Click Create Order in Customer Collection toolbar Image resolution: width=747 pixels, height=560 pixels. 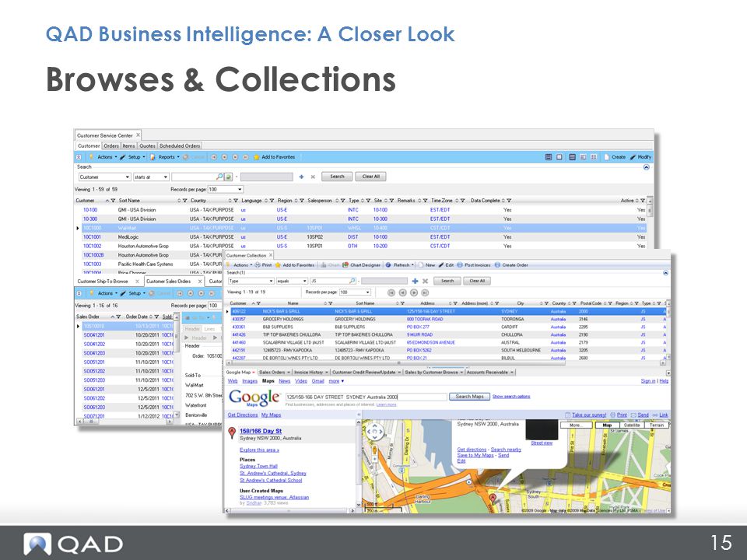(x=511, y=265)
